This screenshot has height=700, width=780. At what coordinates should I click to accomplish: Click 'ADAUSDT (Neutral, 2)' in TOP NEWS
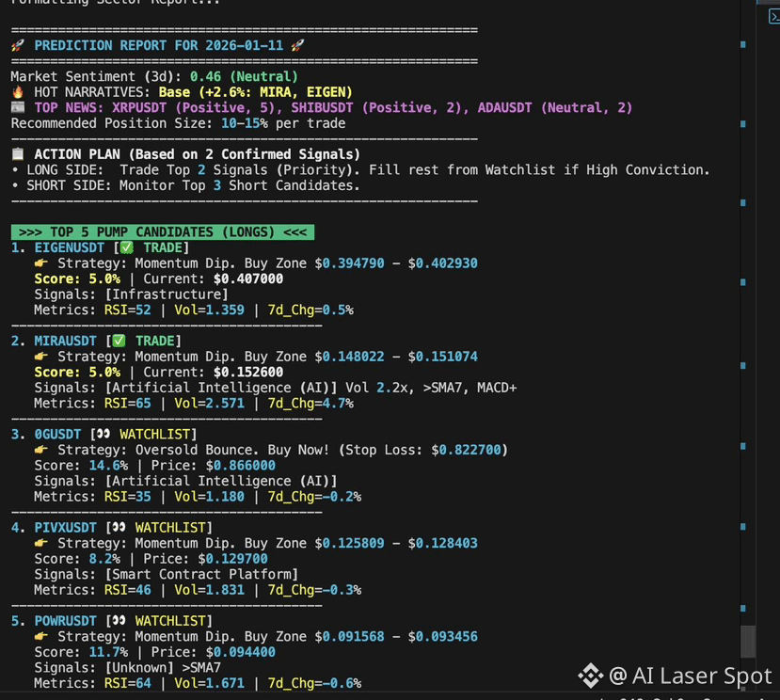pos(554,107)
